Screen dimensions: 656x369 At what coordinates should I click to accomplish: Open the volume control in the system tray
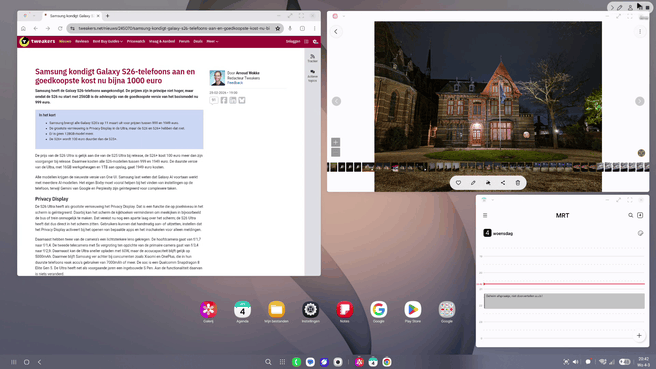576,362
